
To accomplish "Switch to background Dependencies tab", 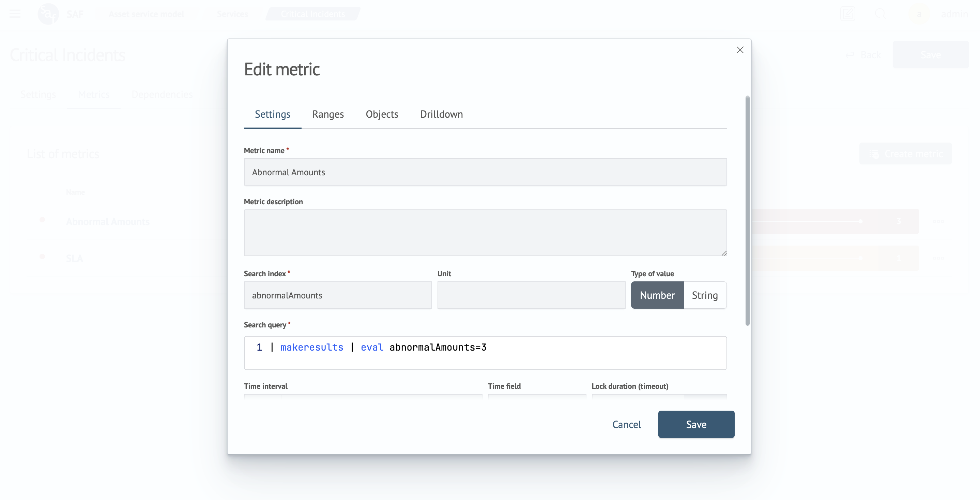I will point(162,94).
